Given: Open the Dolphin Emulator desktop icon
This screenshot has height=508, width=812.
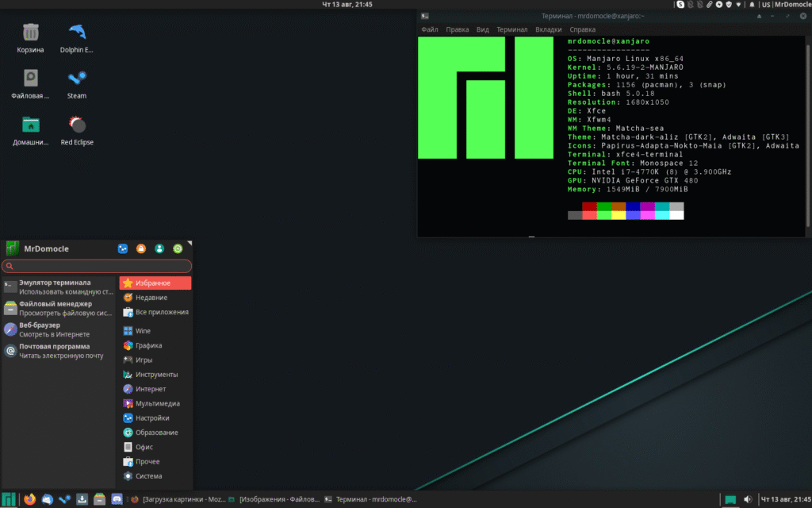Looking at the screenshot, I should point(77,33).
